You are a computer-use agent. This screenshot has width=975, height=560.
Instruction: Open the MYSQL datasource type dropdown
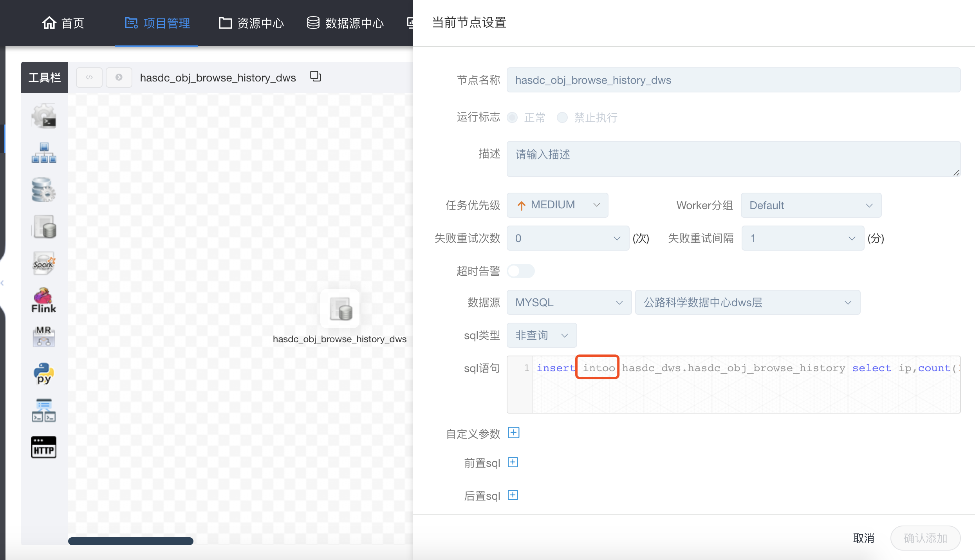point(569,302)
